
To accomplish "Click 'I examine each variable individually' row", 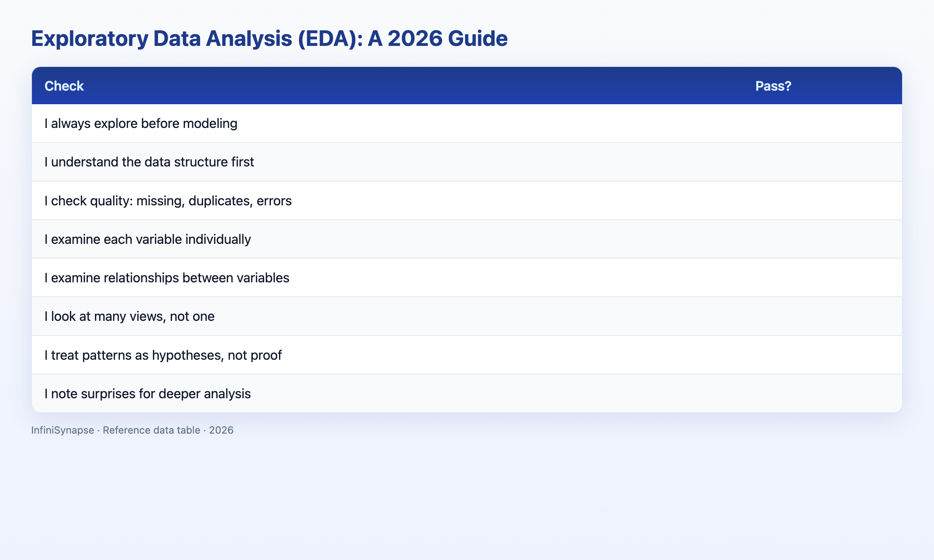I will point(467,239).
